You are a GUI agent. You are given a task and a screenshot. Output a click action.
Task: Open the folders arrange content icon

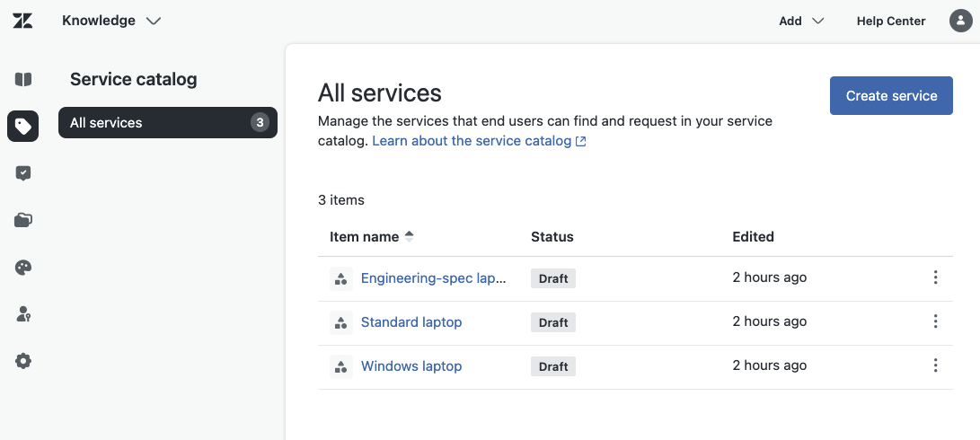click(23, 220)
